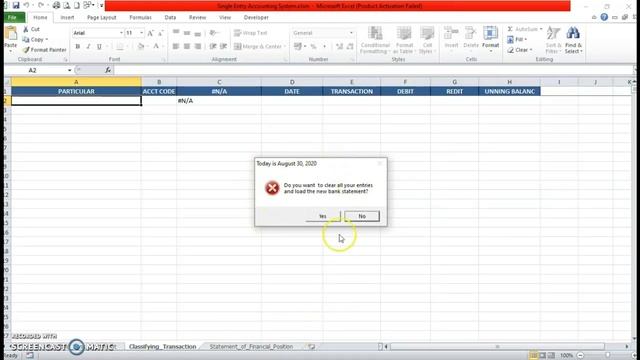Click the Center alignment icon
The image size is (640, 360).
187,47
